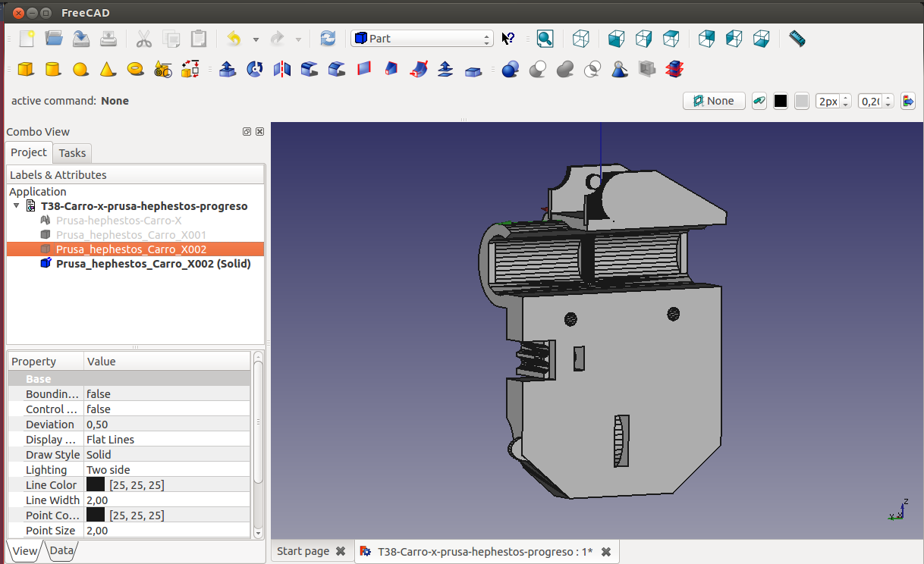924x564 pixels.
Task: Collapse the T38-Carro-x-prusa-hephestos-progreso document tree
Action: (17, 206)
